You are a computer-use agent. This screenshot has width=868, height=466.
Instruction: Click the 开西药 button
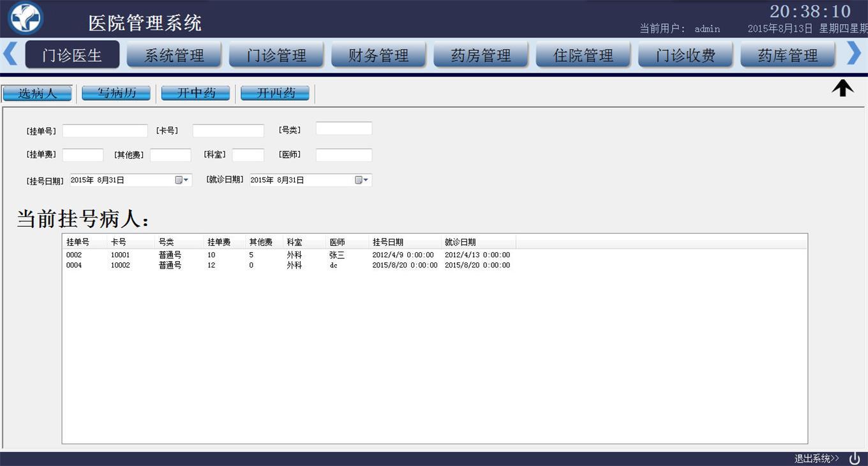275,93
